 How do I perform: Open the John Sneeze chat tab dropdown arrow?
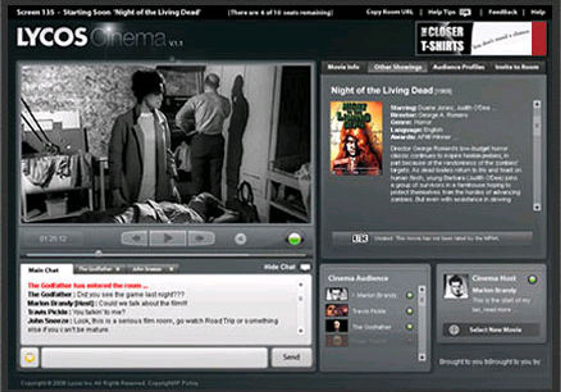[171, 269]
